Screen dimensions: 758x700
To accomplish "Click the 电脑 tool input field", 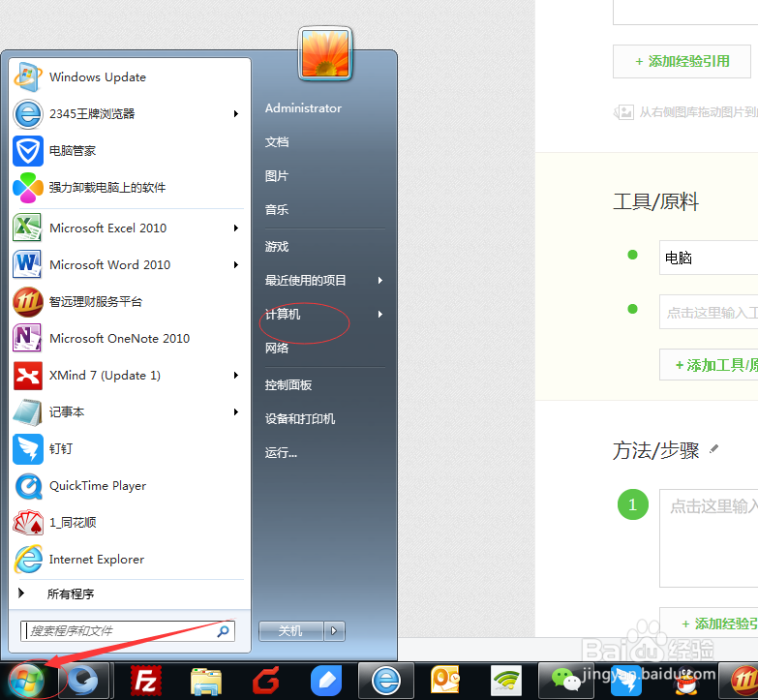I will pos(709,258).
